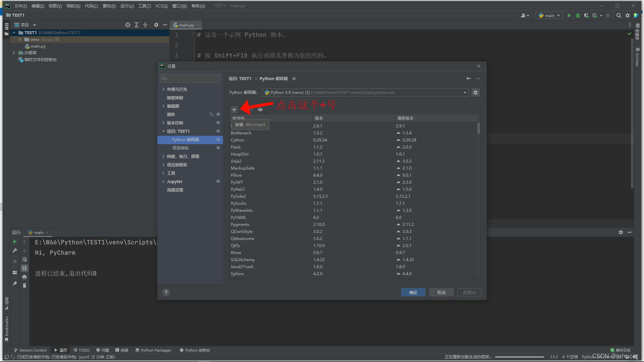Open the VCS menu

coord(161,6)
